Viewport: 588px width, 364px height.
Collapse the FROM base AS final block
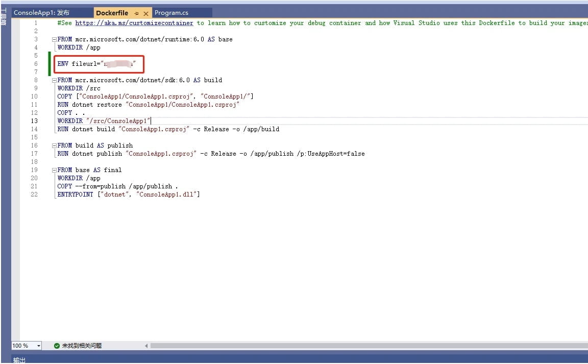click(x=54, y=170)
